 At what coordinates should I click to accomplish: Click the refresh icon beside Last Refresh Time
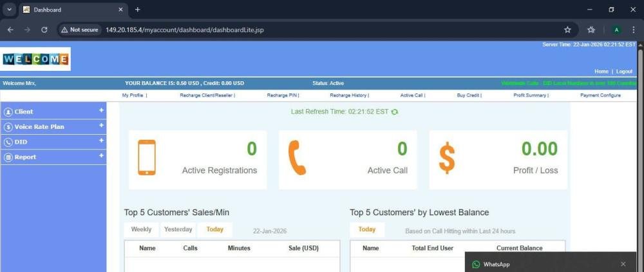(x=395, y=112)
